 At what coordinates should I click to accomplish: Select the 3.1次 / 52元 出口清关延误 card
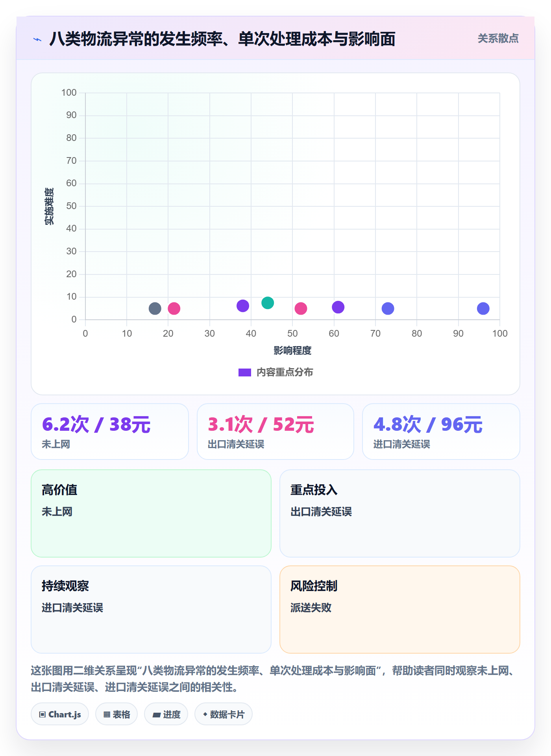click(275, 432)
